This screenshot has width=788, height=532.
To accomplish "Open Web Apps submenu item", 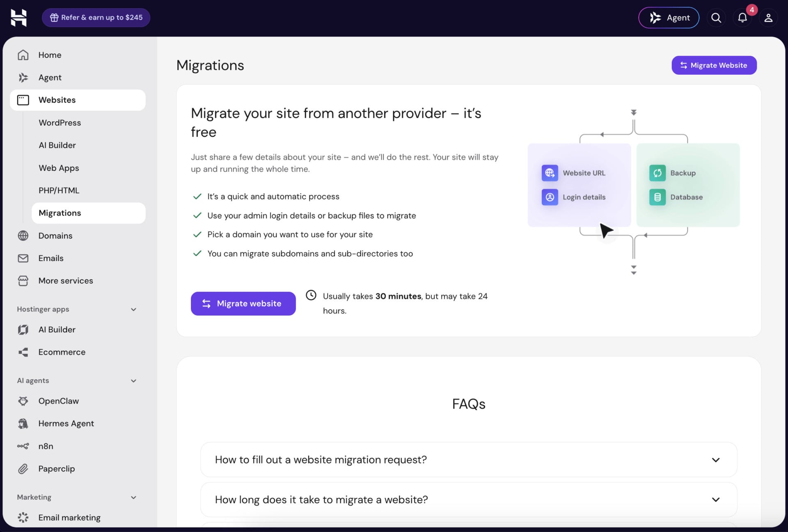I will click(x=88, y=168).
